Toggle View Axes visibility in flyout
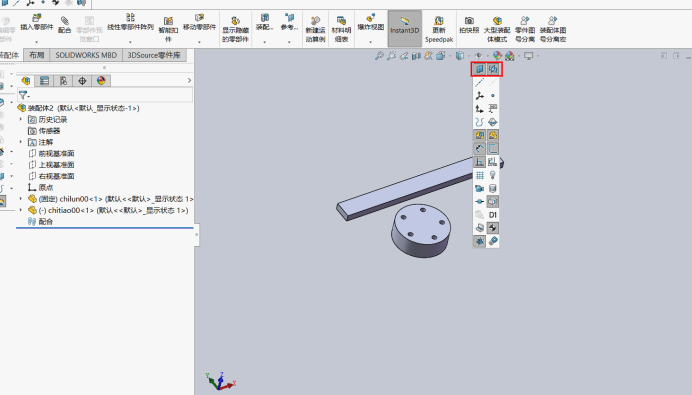 point(480,83)
